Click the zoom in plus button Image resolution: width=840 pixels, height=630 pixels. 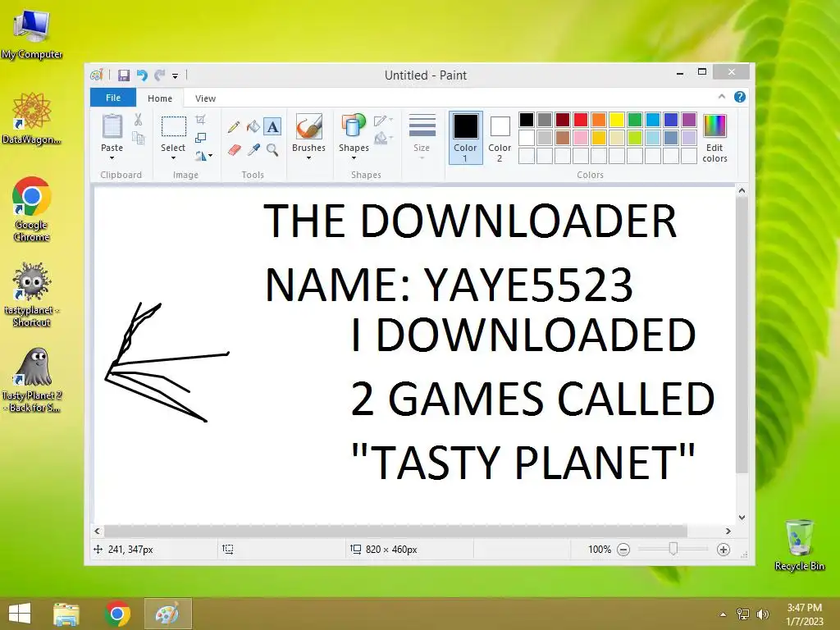pyautogui.click(x=724, y=550)
